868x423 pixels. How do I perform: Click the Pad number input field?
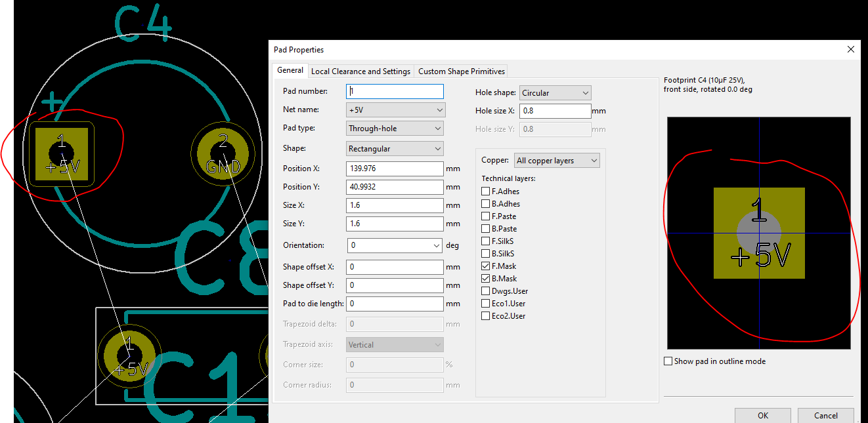395,92
